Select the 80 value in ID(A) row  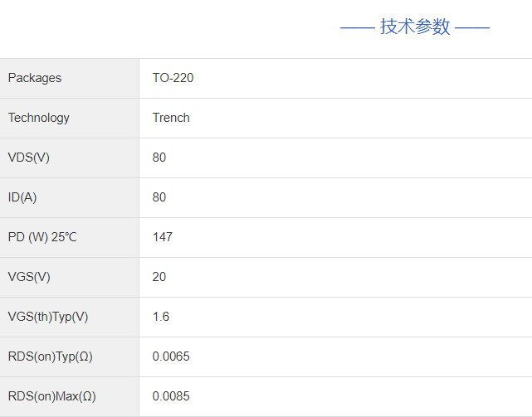point(159,197)
